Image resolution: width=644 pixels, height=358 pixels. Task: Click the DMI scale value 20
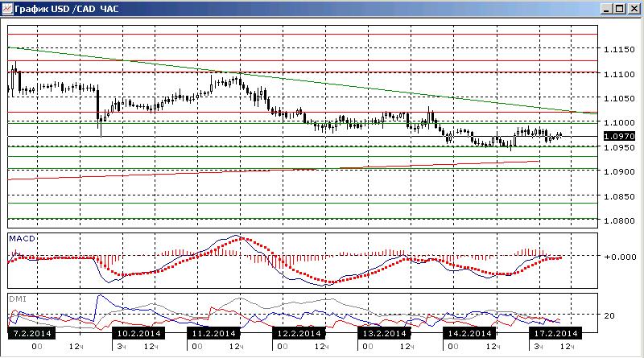pyautogui.click(x=609, y=315)
